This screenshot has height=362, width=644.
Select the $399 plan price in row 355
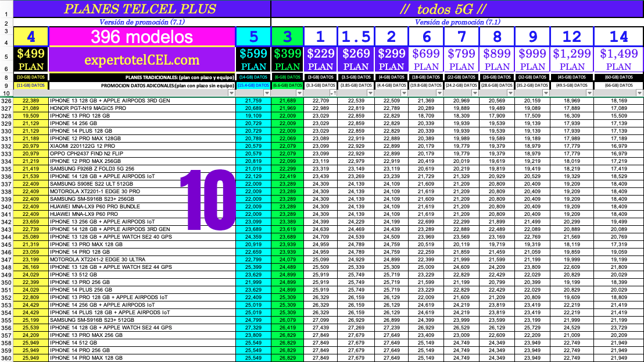(288, 320)
